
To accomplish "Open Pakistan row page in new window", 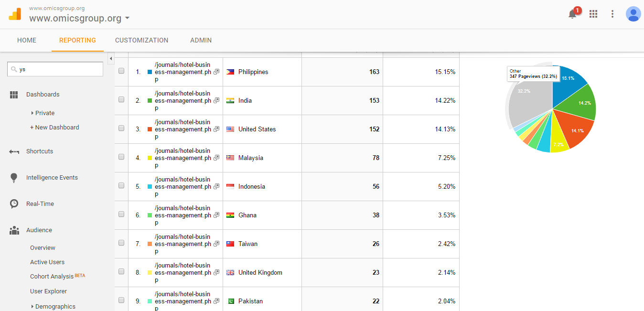I will [x=216, y=301].
